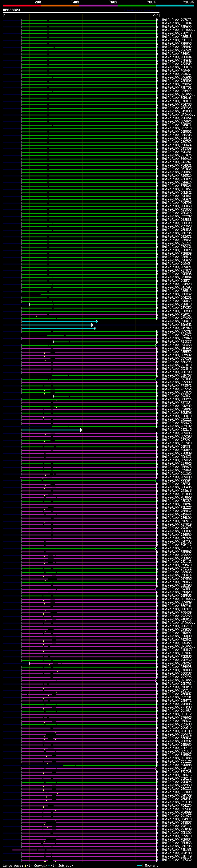Click the green ~80% legend segment
This screenshot has width=197, height=868.
pos(137,6)
